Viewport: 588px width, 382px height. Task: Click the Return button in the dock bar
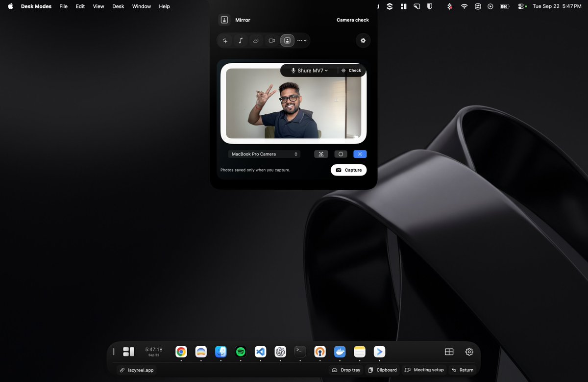463,370
